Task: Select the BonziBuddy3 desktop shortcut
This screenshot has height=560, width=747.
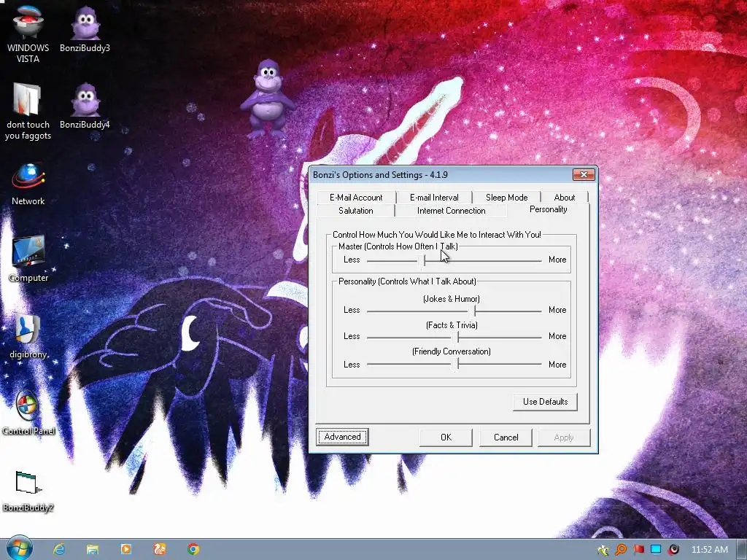Action: 85,28
